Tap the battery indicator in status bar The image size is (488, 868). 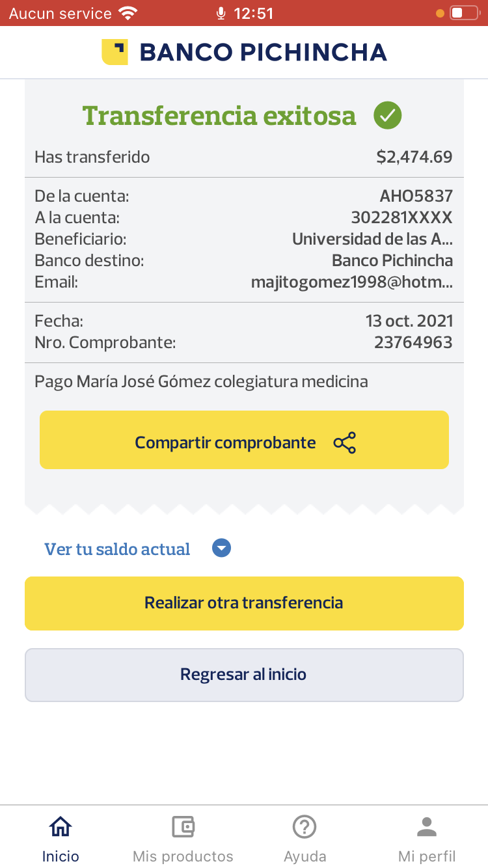click(464, 13)
